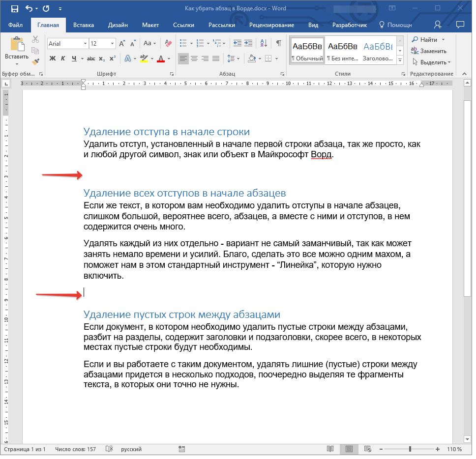Open the Arial font name dropdown
Image resolution: width=476 pixels, height=459 pixels.
pyautogui.click(x=85, y=44)
